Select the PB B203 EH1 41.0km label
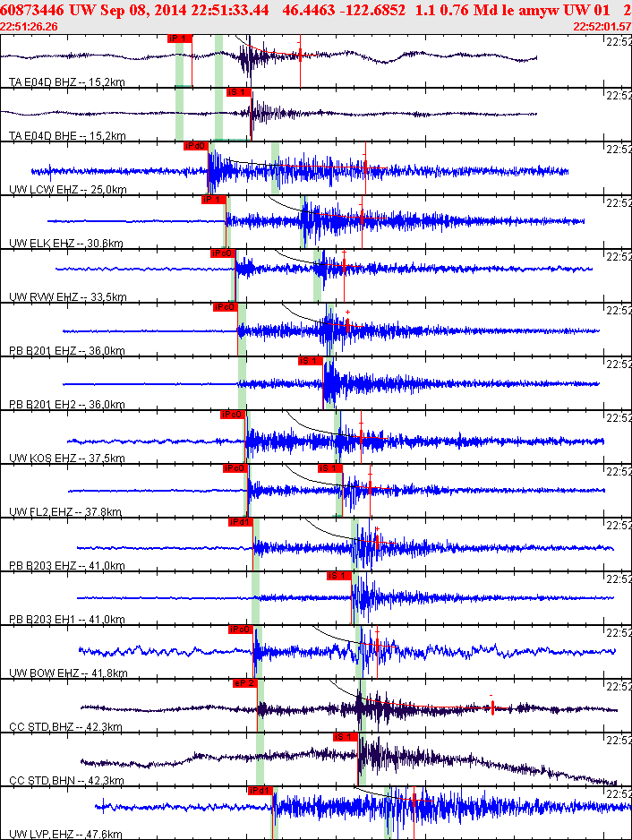 [x=67, y=620]
